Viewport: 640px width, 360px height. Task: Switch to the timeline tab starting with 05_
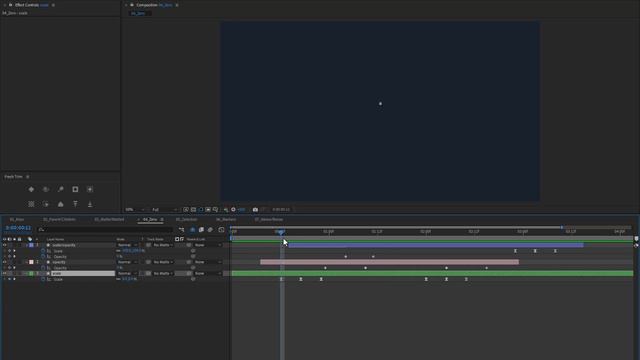pyautogui.click(x=186, y=220)
